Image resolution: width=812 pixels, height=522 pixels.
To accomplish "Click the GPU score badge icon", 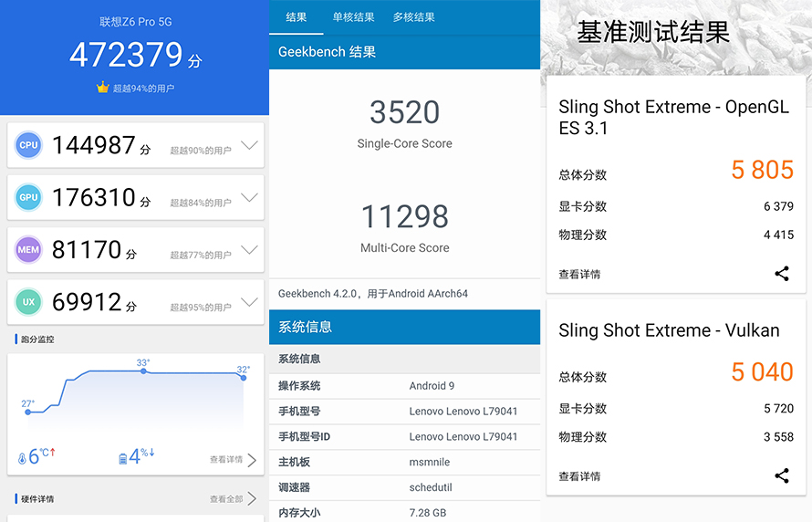I will pyautogui.click(x=28, y=197).
